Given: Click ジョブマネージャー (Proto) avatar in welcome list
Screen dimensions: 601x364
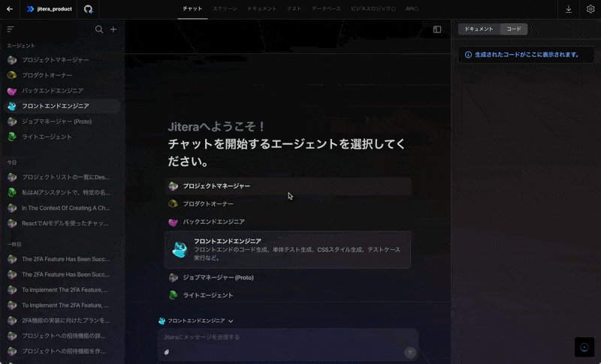Looking at the screenshot, I should point(174,278).
